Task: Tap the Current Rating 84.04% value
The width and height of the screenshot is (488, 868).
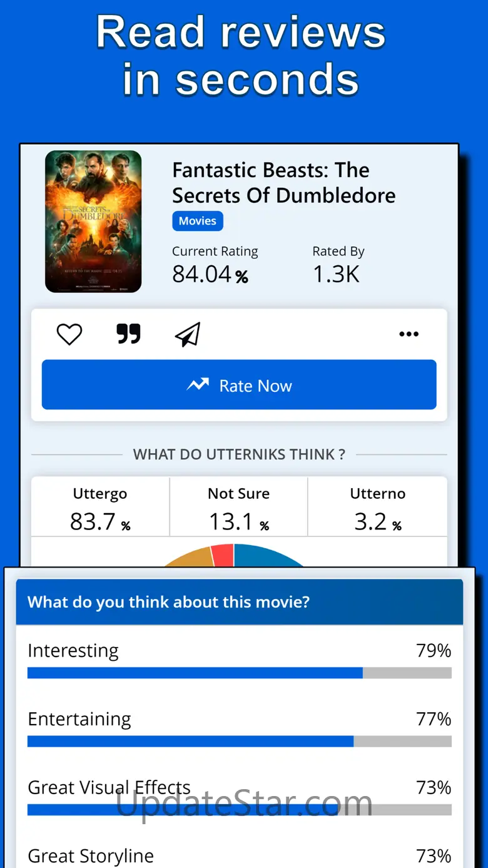Action: coord(210,274)
